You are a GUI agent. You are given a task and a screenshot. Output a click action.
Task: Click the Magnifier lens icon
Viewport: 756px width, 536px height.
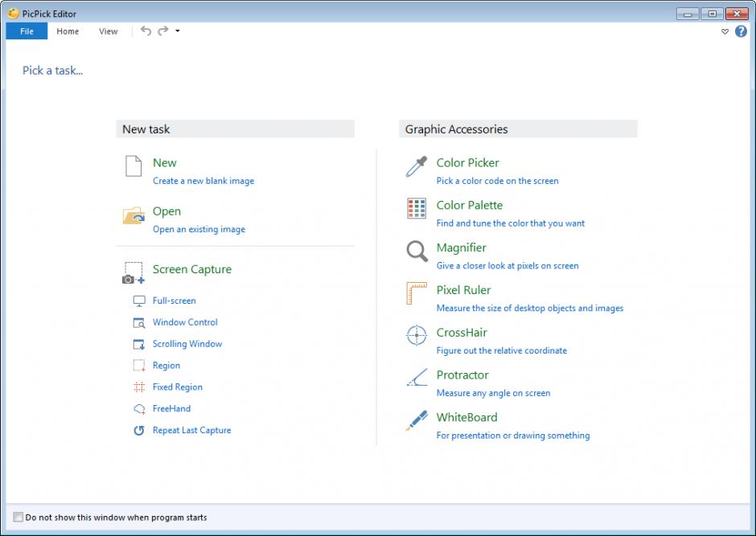click(417, 252)
